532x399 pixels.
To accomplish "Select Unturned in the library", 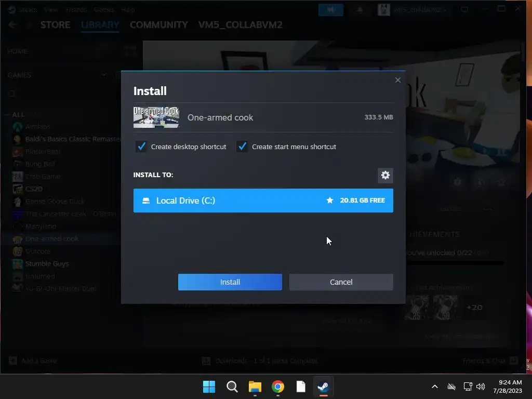I will [x=40, y=276].
